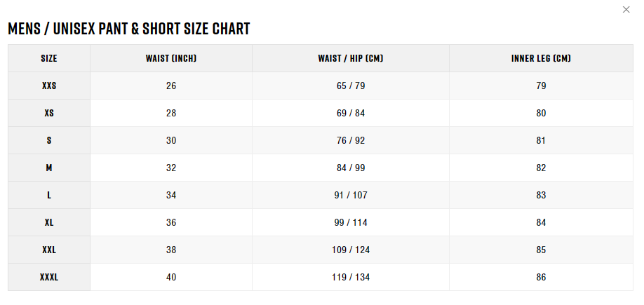Select the XXL size cell
644x305 pixels.
point(49,250)
